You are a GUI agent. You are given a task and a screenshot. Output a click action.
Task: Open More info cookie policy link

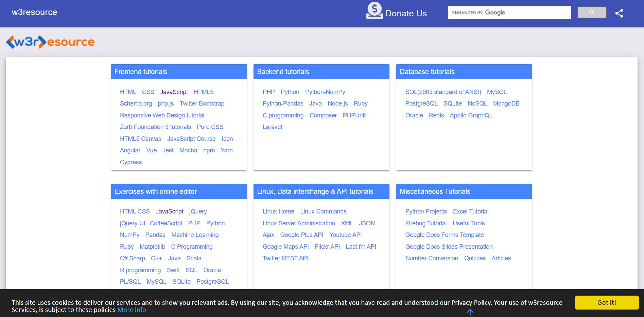click(132, 310)
